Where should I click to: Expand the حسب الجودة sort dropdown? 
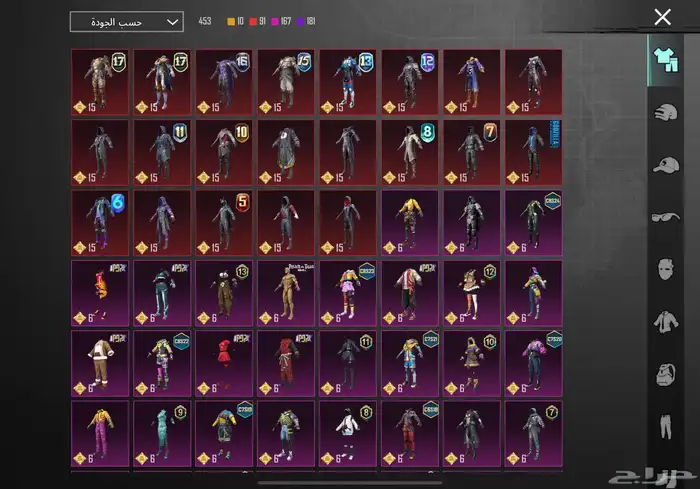point(126,21)
